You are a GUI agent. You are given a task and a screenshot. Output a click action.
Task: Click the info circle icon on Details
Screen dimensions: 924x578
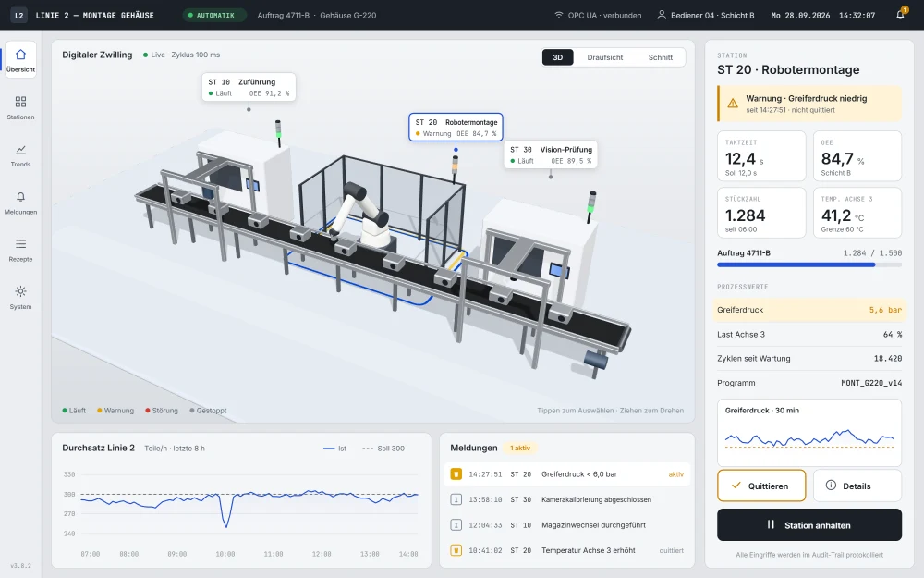(831, 486)
